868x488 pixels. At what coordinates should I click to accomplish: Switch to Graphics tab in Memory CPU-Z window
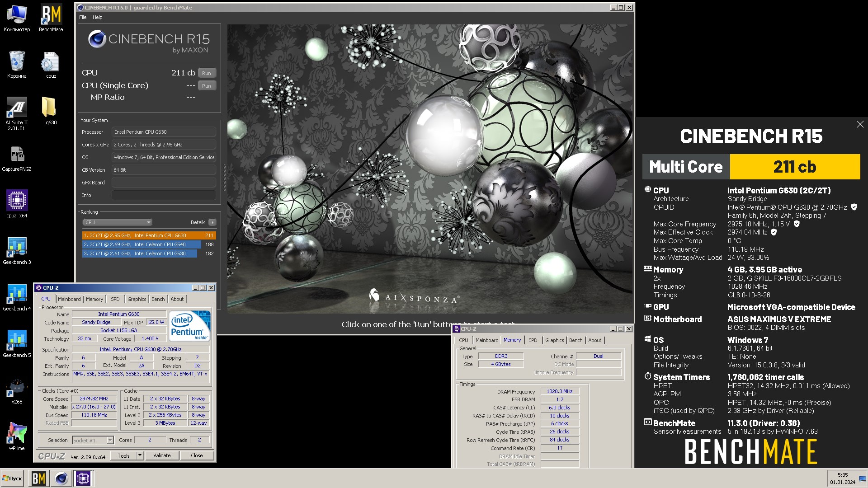pos(554,340)
